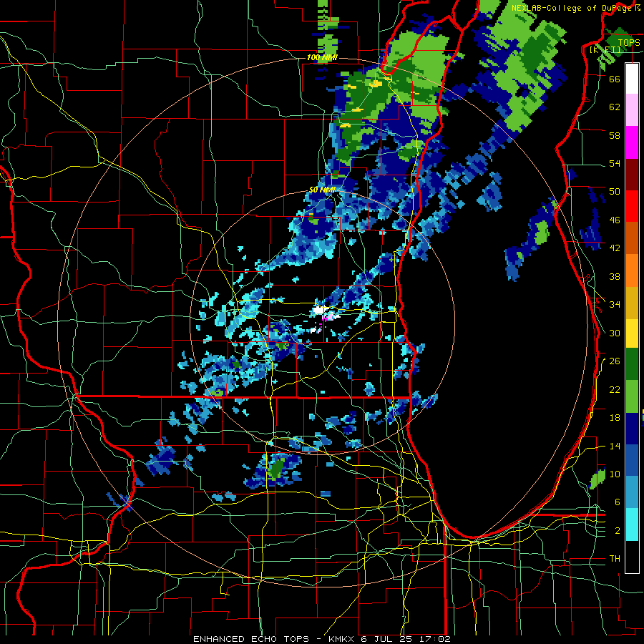Click the bright orange legend swatch
The height and width of the screenshot is (644, 644).
tap(632, 270)
